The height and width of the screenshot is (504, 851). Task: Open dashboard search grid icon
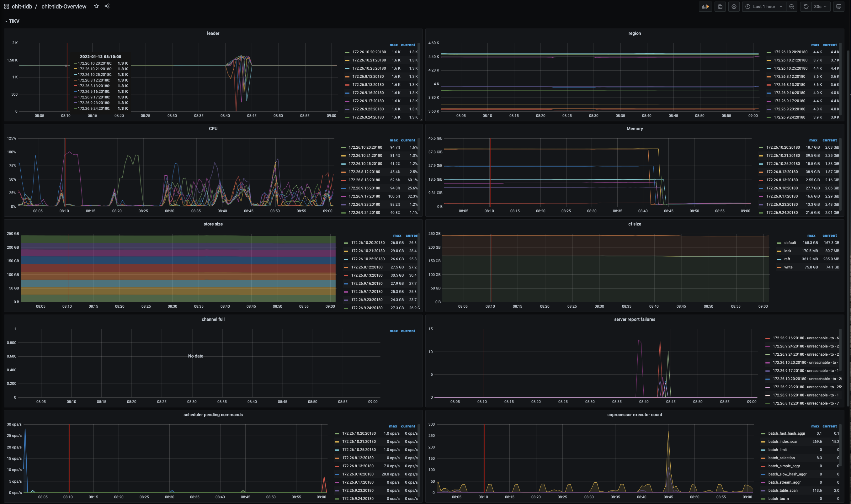coord(7,7)
